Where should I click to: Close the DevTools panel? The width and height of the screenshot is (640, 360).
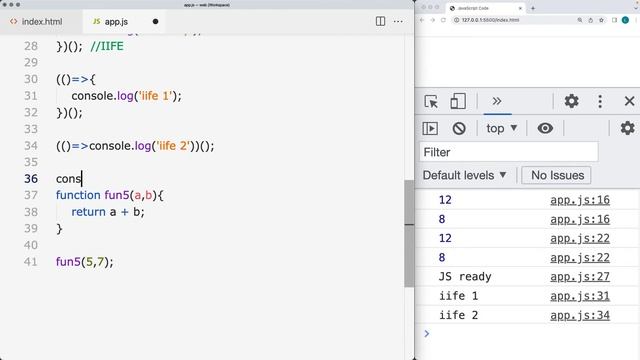[x=629, y=101]
